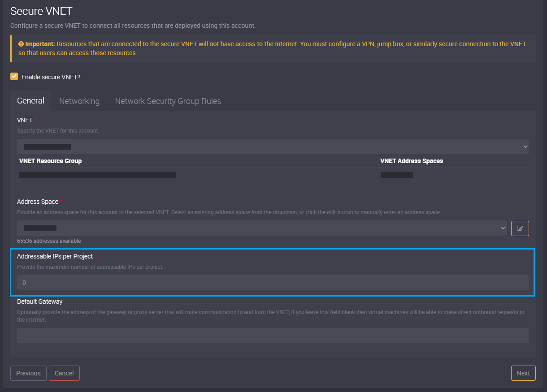Viewport: 547px width, 392px height.
Task: Open Network Security Group Rules tab
Action: (x=168, y=101)
